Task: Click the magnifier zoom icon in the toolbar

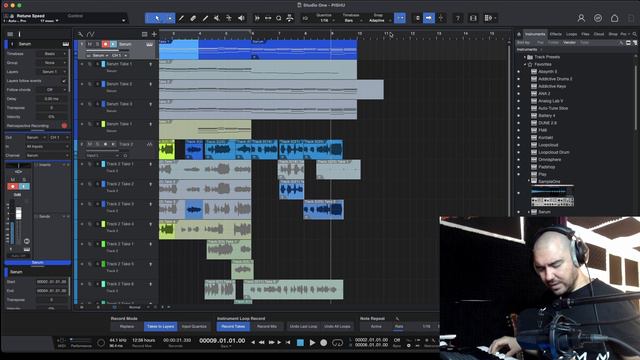Action: pyautogui.click(x=279, y=18)
